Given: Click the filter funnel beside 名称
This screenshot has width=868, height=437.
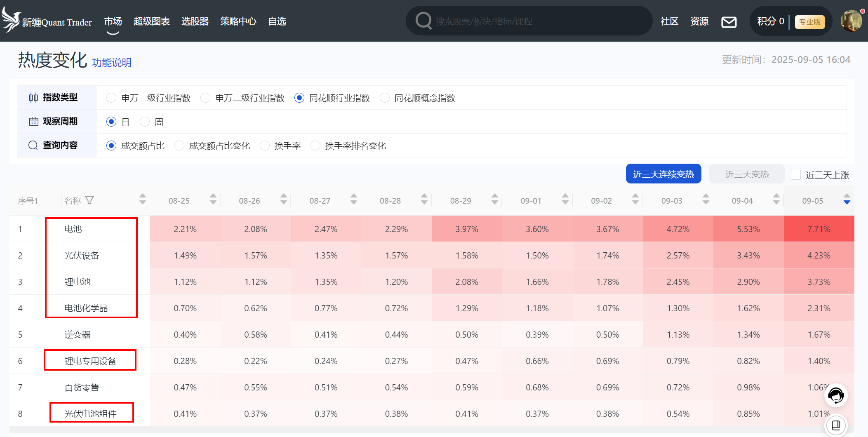Looking at the screenshot, I should [89, 200].
